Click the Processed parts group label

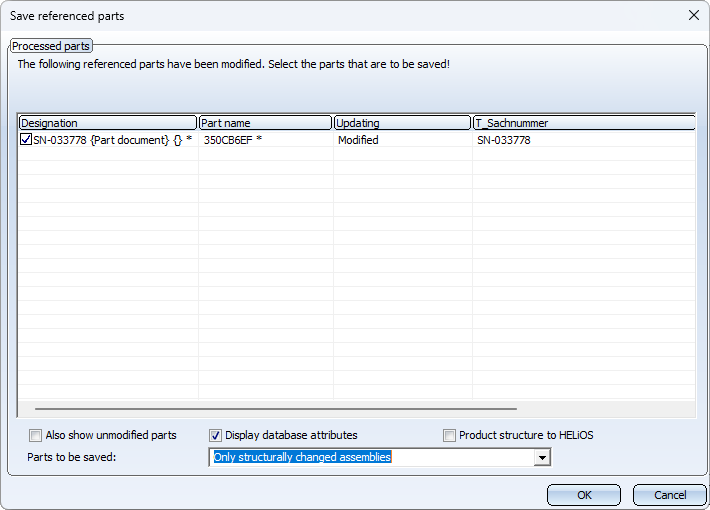[51, 46]
